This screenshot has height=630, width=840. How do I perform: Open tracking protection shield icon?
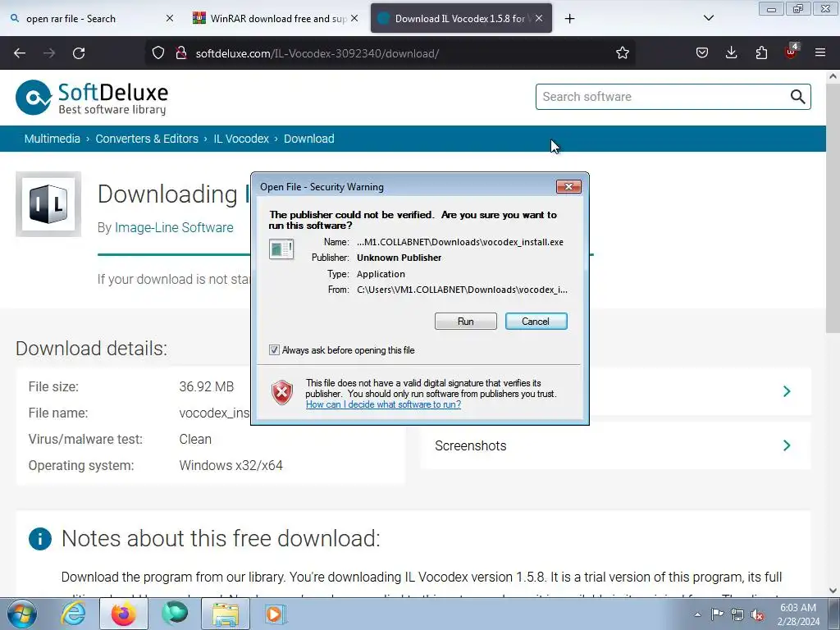pos(158,53)
